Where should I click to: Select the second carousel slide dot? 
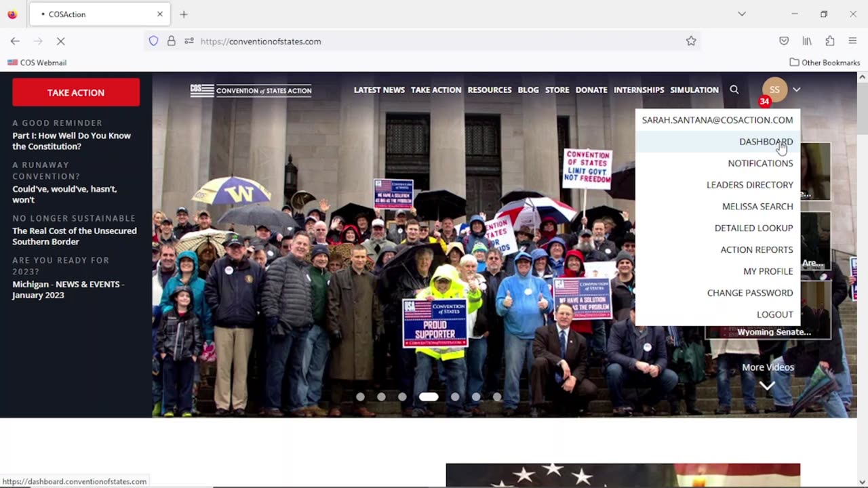point(381,397)
